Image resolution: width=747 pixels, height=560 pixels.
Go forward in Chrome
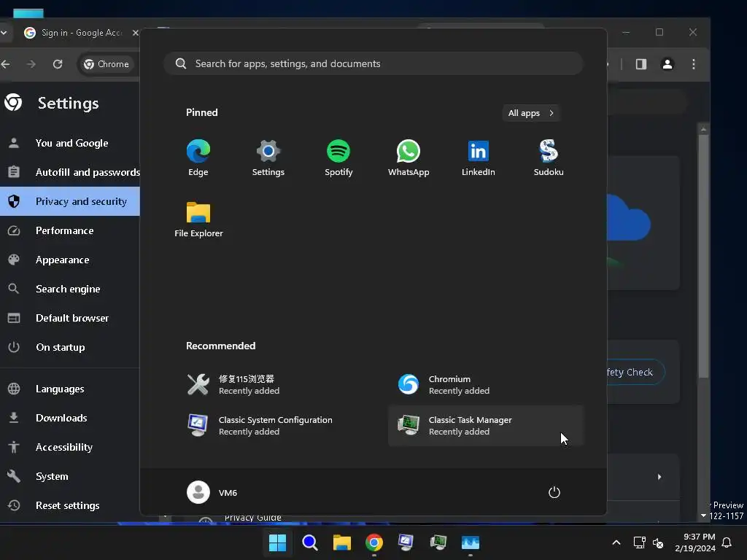[x=31, y=64]
